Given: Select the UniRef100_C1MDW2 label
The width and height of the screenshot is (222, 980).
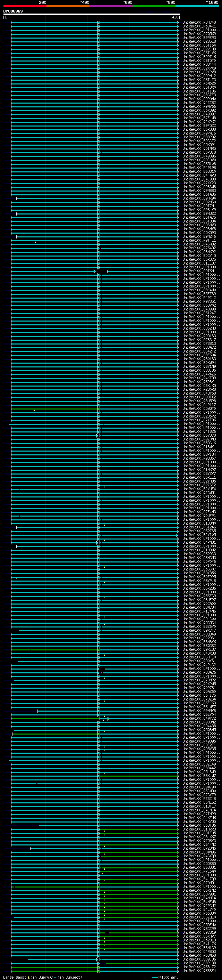Looking at the screenshot, I should [x=199, y=550].
